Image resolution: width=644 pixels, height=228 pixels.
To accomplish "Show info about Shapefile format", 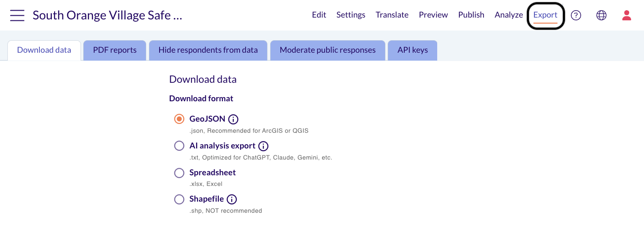I will (232, 199).
